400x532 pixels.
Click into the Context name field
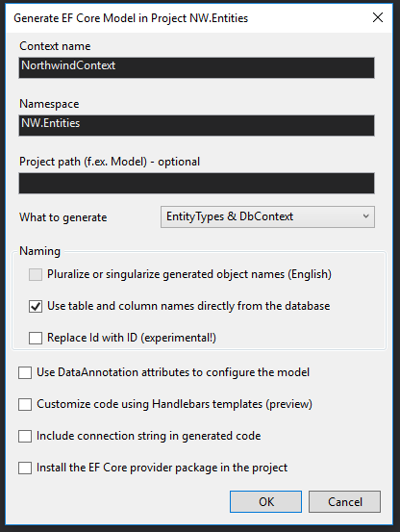coord(196,67)
